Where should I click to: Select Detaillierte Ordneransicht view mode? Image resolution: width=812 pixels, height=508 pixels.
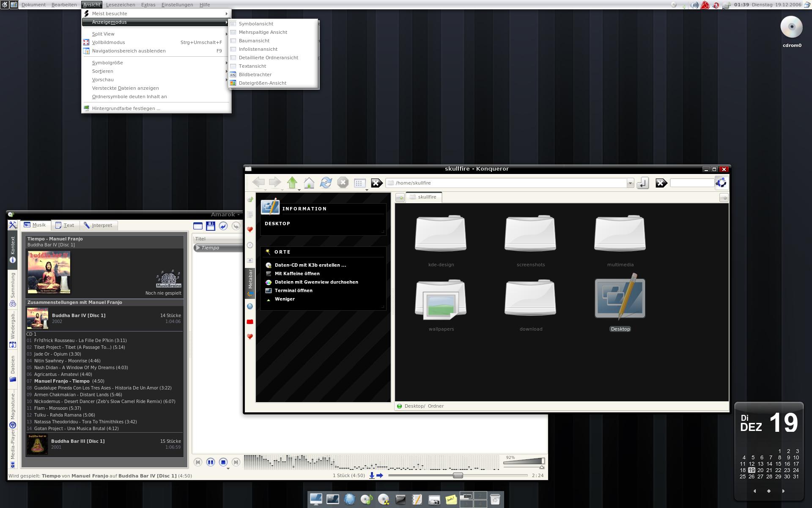[273, 58]
